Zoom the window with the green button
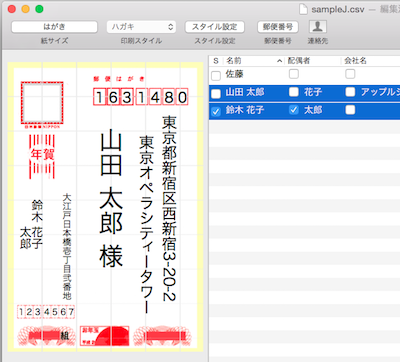The height and width of the screenshot is (362, 400). pos(39,9)
